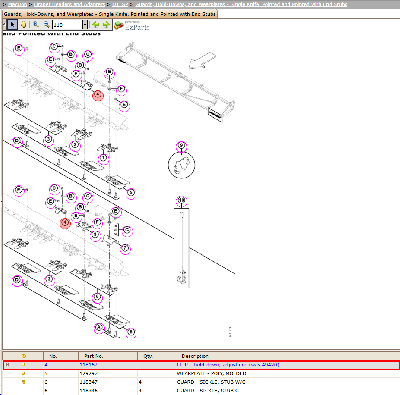The height and width of the screenshot is (395, 400).
Task: Select the highlighted first parts row description
Action: 228,365
